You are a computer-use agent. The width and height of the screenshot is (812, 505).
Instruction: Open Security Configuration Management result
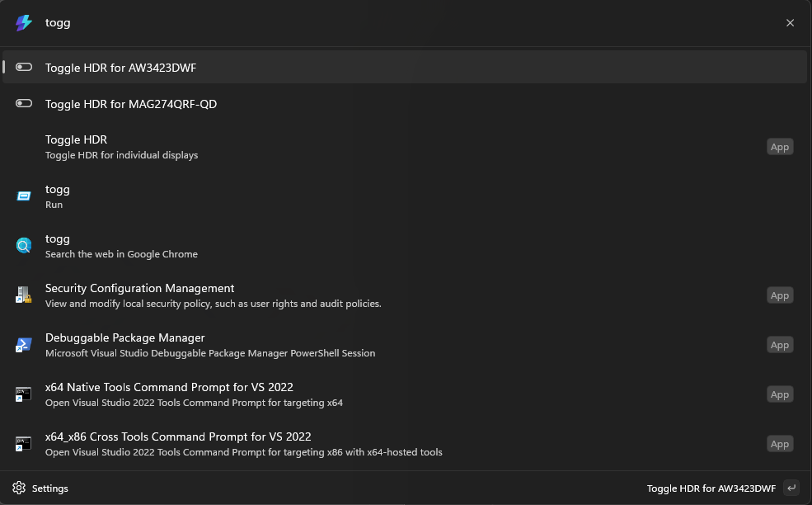(405, 295)
